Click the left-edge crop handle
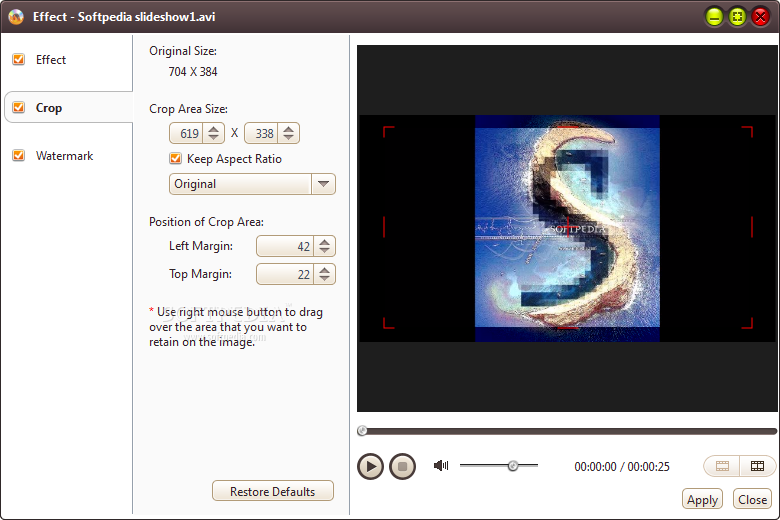 (x=384, y=227)
